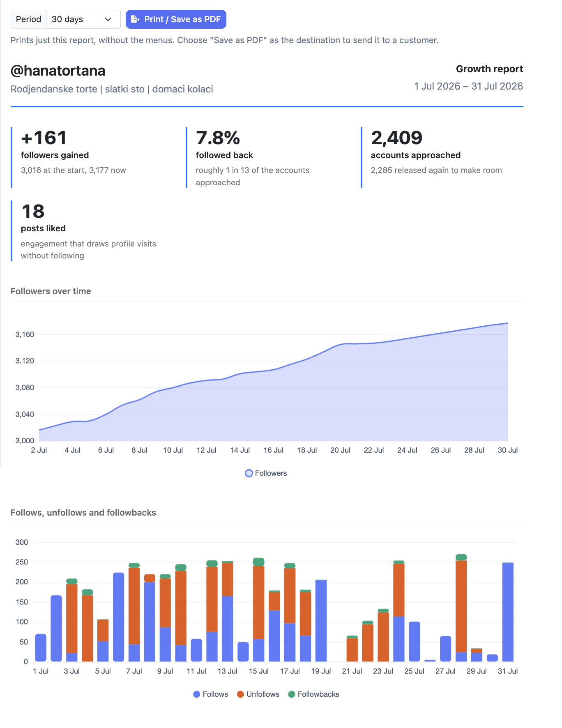This screenshot has height=728, width=562.
Task: Click the 'Period' label
Action: pos(28,19)
